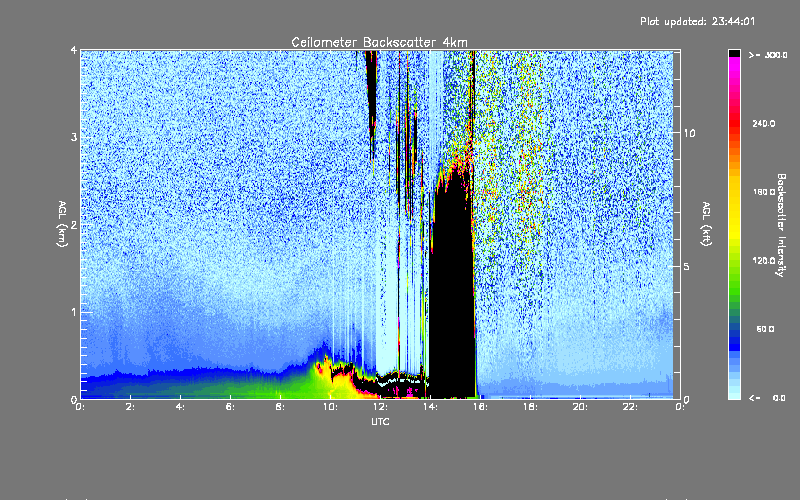Click the '12:' tick label on UTC axis
This screenshot has width=800, height=500.
[380, 407]
